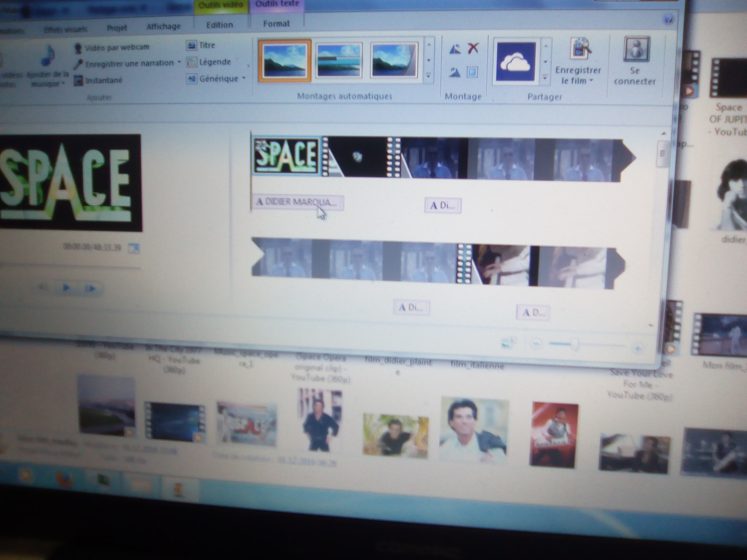Viewport: 747px width, 560px height.
Task: Click the select all icon in Montage
Action: point(472,72)
